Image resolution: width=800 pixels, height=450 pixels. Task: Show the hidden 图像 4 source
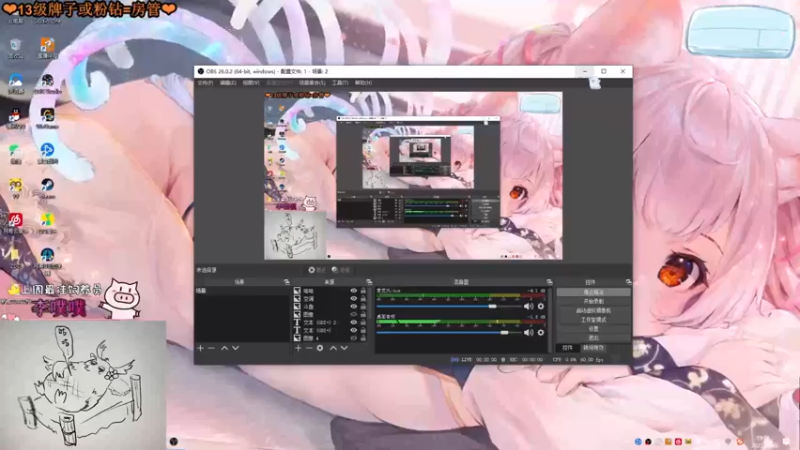pos(354,338)
